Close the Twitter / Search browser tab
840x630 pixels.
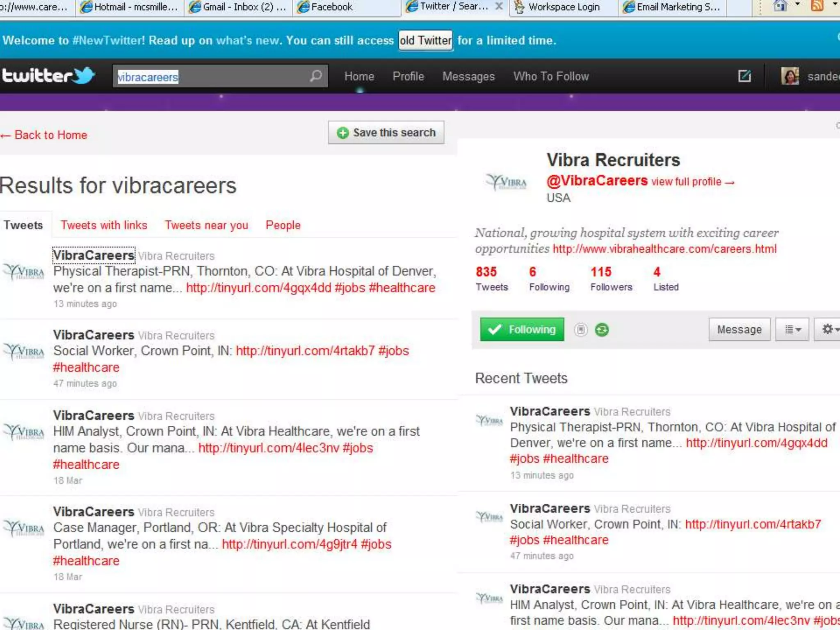coord(499,6)
